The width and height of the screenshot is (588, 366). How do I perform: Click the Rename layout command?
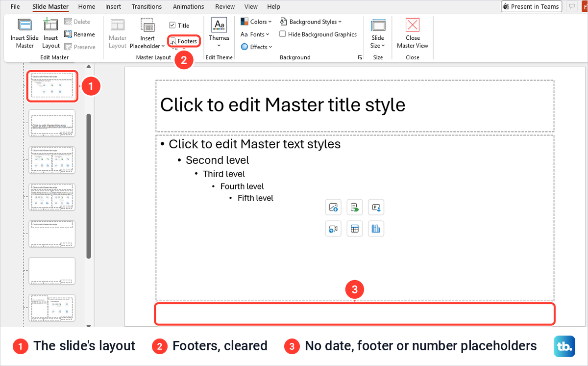point(79,34)
